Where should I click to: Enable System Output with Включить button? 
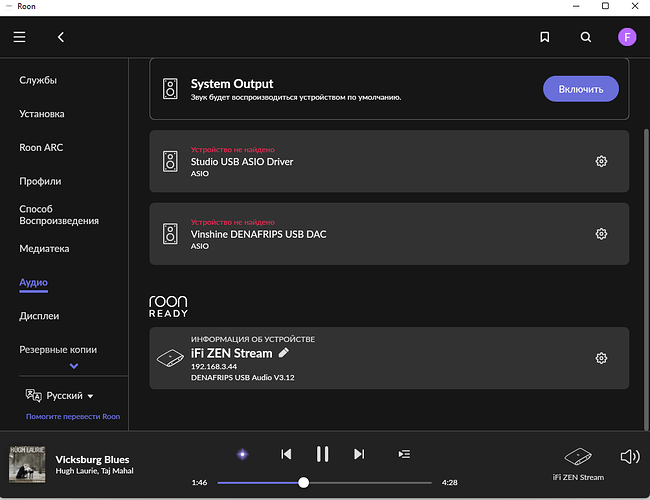click(x=580, y=89)
